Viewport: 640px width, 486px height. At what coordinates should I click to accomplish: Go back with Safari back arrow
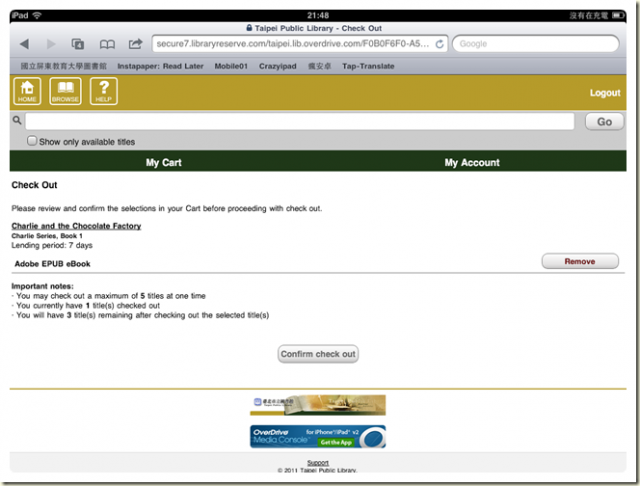tap(24, 44)
